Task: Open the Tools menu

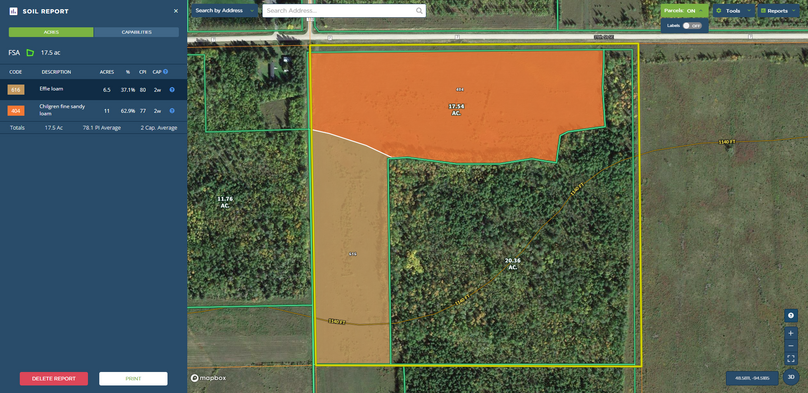Action: [733, 10]
